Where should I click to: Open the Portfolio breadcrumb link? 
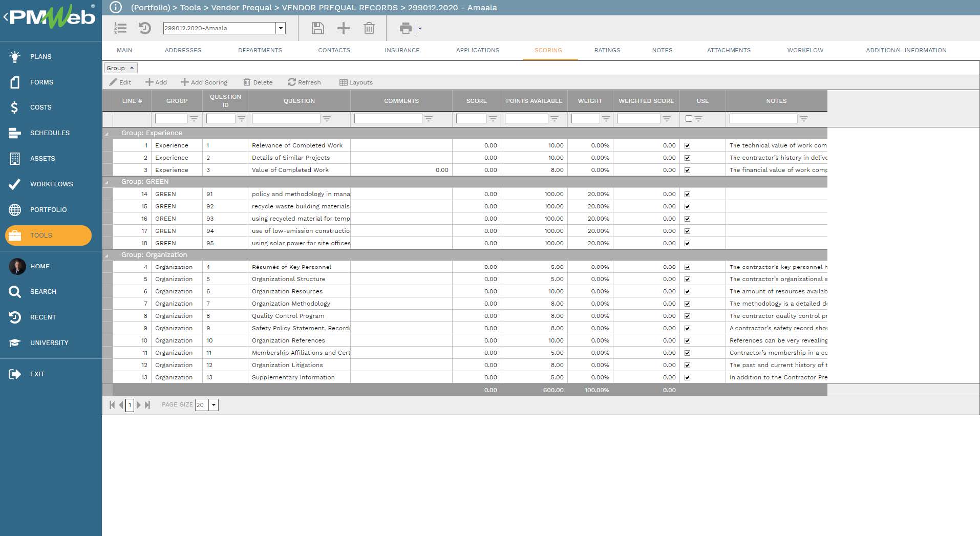pyautogui.click(x=150, y=8)
